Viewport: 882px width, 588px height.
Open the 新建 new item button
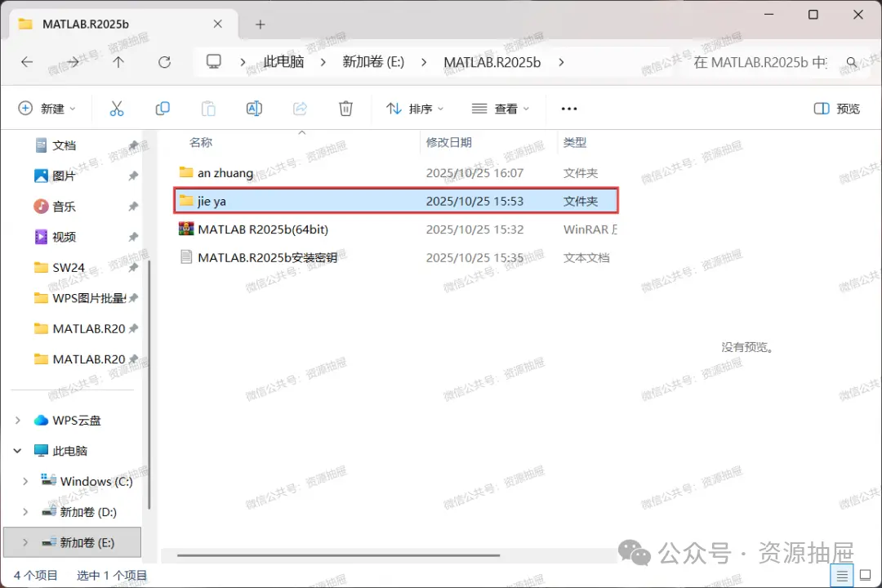(47, 109)
